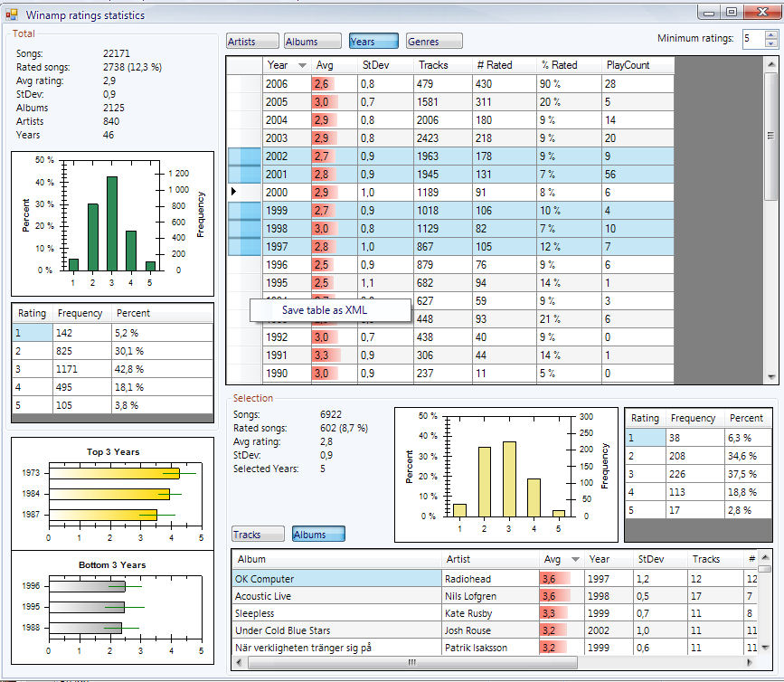The height and width of the screenshot is (682, 784).
Task: Click the Winamp ratings statistics title bar icon
Action: [x=12, y=15]
